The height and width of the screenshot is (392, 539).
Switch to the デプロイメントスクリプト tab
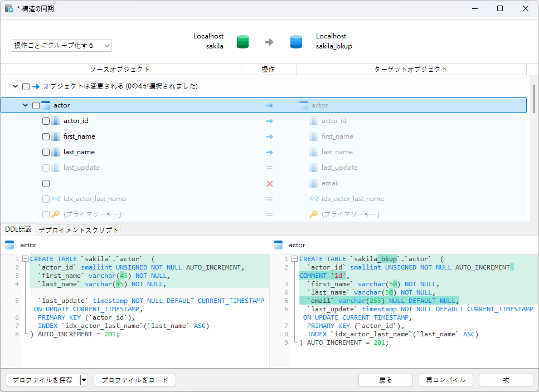point(79,230)
